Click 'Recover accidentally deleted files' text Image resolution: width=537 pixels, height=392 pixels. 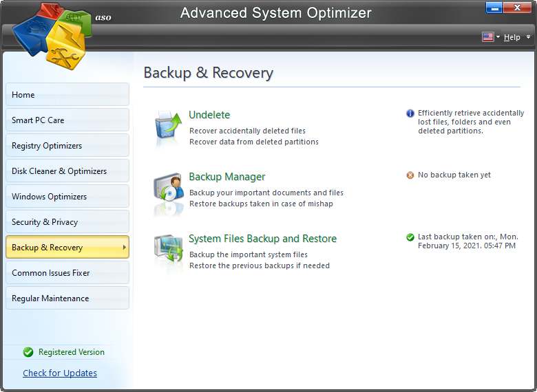[x=247, y=131]
